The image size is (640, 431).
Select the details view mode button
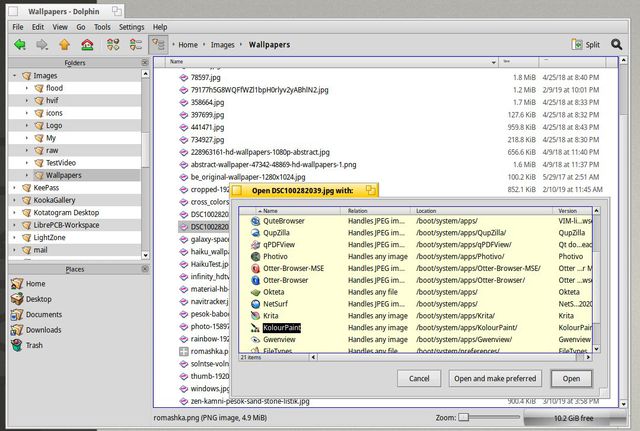click(x=158, y=44)
